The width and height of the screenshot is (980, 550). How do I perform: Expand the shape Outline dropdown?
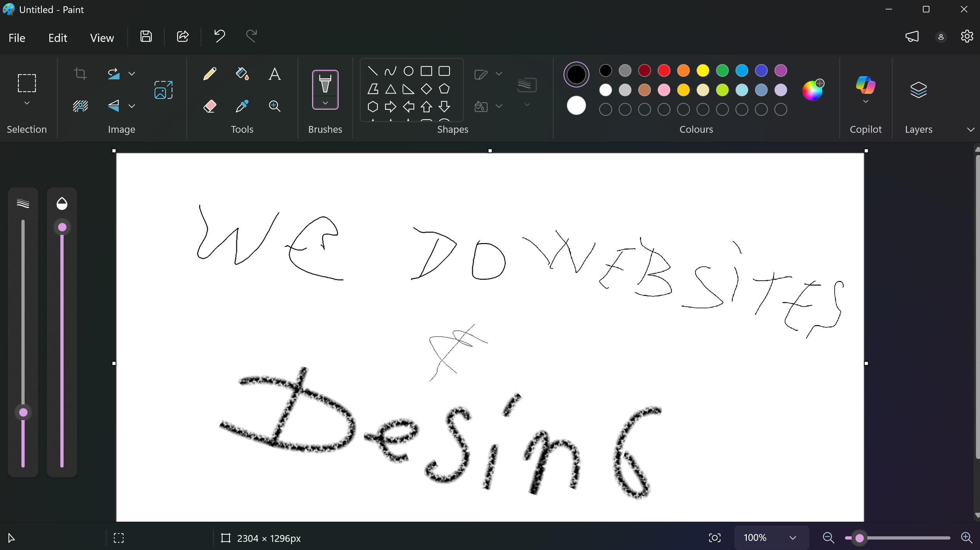click(x=499, y=74)
